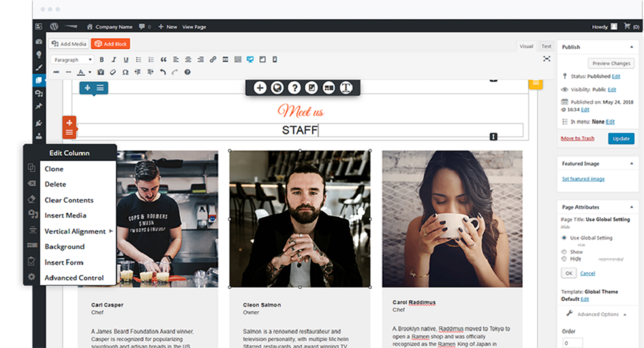Select the Show page title radio button

[564, 252]
